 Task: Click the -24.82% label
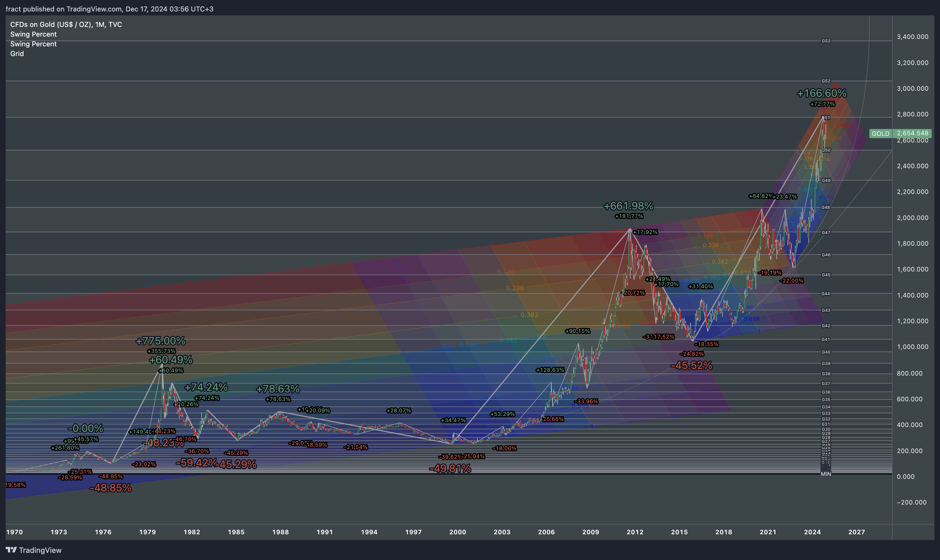[692, 354]
